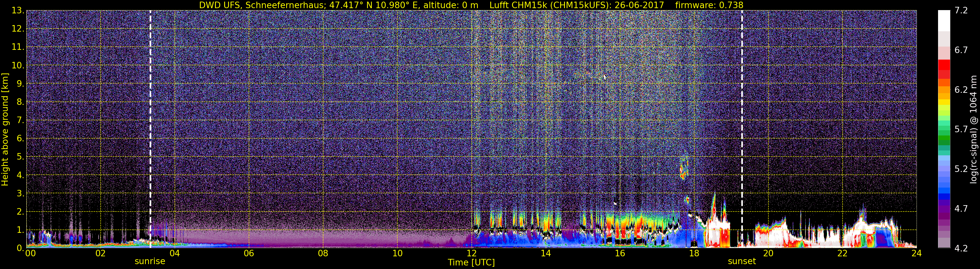This screenshot has height=269, width=980.
Task: Click the white dashed sunset marker line
Action: point(742,129)
